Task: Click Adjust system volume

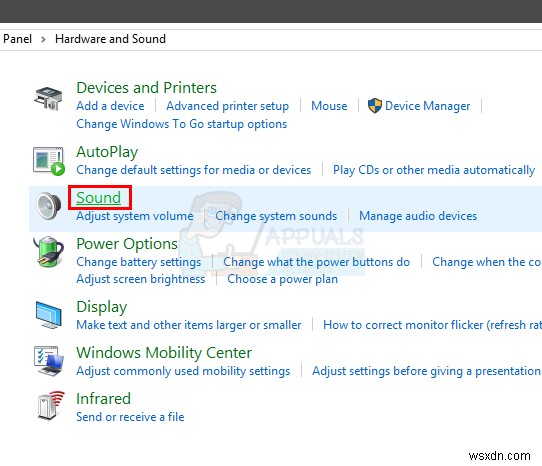Action: [x=135, y=216]
